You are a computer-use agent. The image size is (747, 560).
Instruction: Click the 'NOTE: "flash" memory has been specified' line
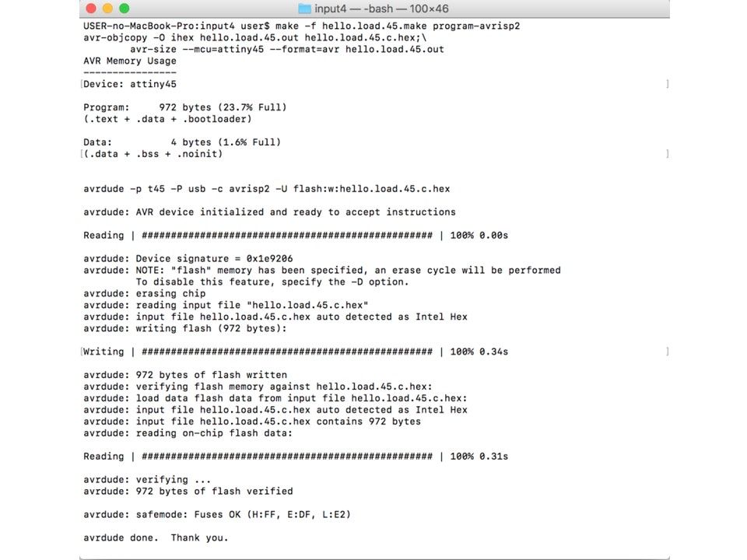[321, 270]
